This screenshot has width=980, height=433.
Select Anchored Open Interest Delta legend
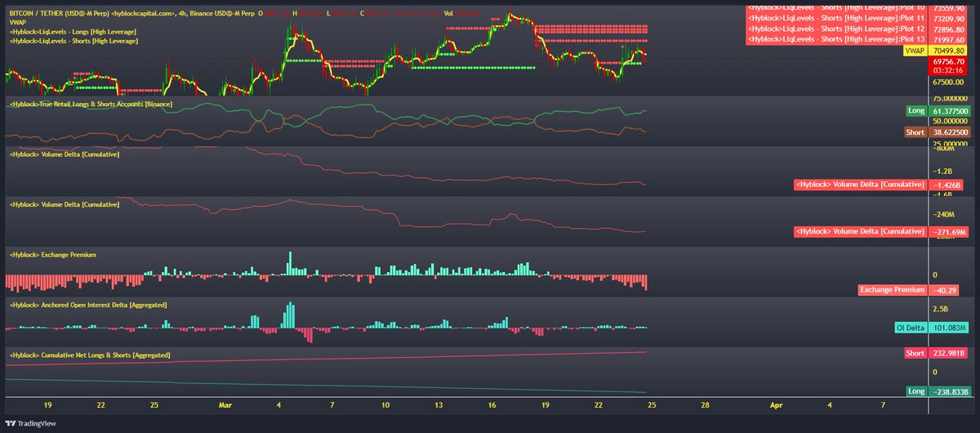click(88, 304)
